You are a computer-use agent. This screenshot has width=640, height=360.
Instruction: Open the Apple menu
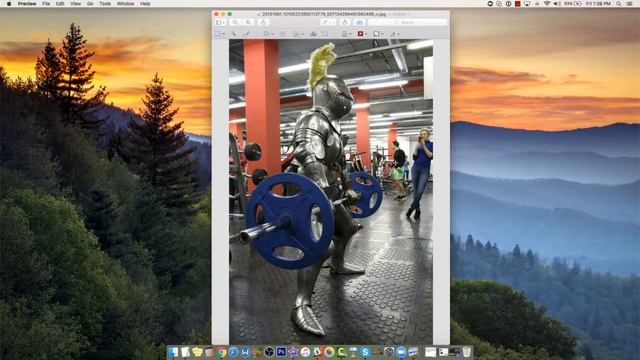pyautogui.click(x=9, y=4)
